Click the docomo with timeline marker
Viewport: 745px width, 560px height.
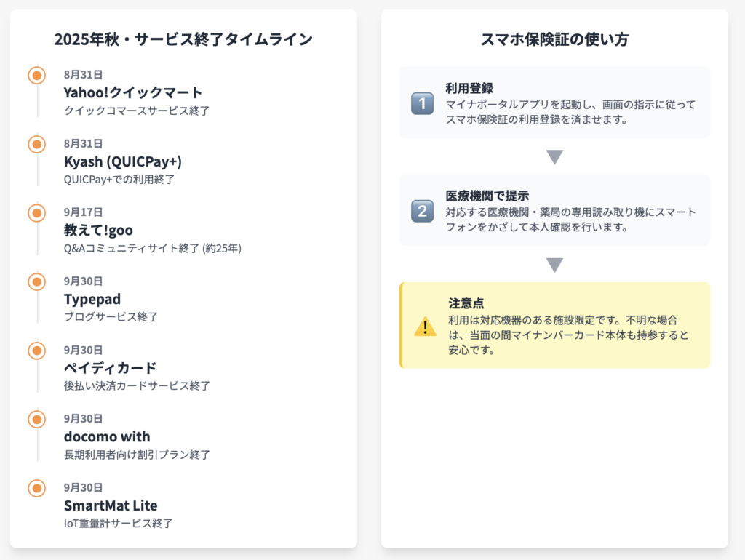click(36, 420)
